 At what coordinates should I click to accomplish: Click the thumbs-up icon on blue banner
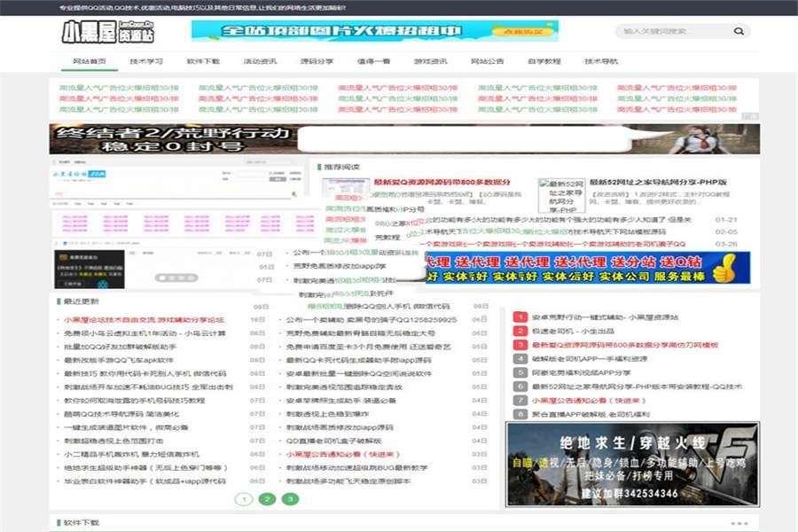point(724,268)
